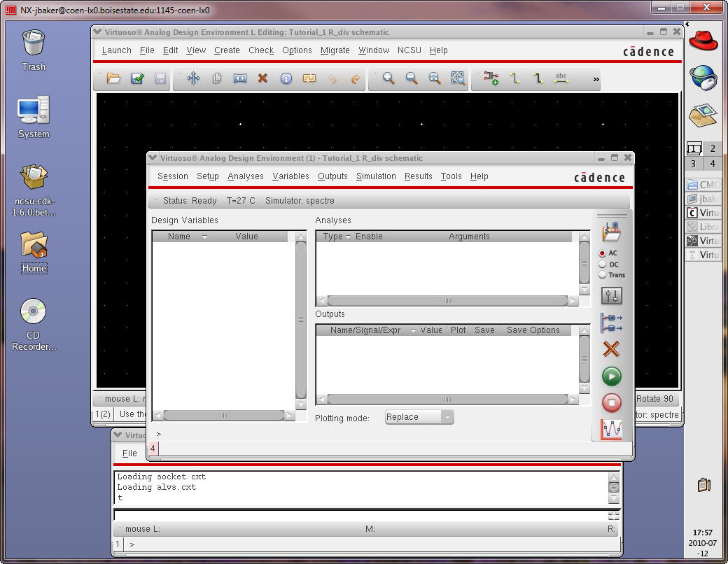728x564 pixels.
Task: Open the Trash desktop icon
Action: pyautogui.click(x=34, y=50)
